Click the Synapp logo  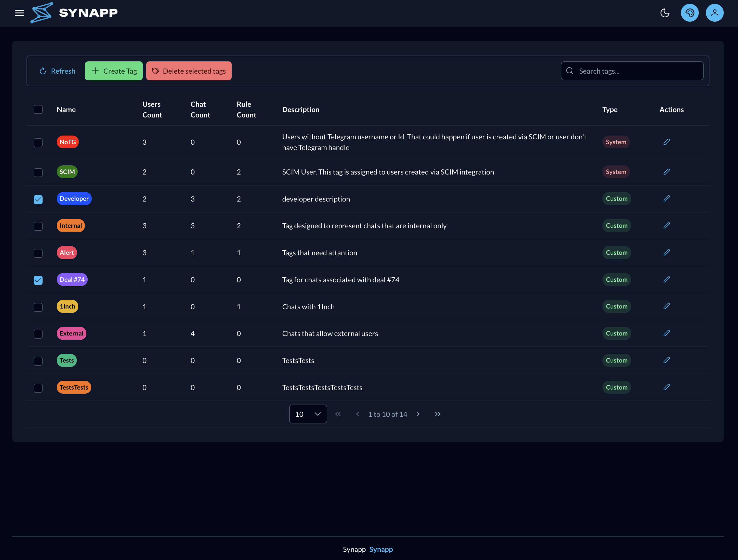(74, 13)
